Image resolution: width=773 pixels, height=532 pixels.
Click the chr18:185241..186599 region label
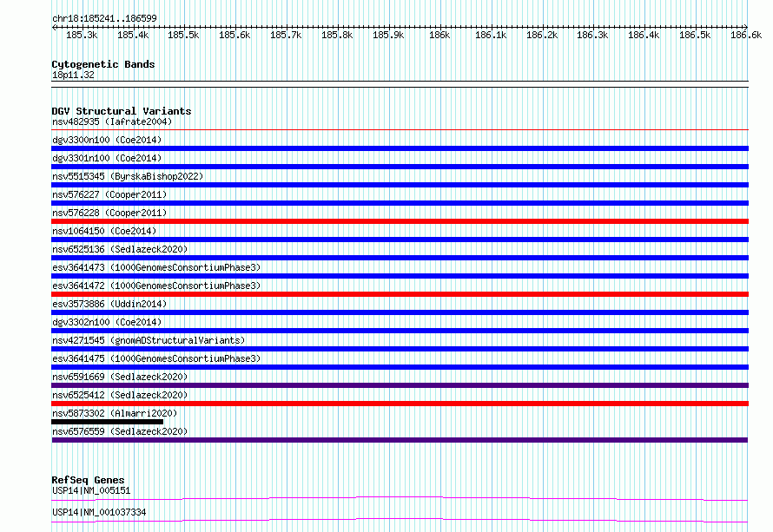[104, 19]
